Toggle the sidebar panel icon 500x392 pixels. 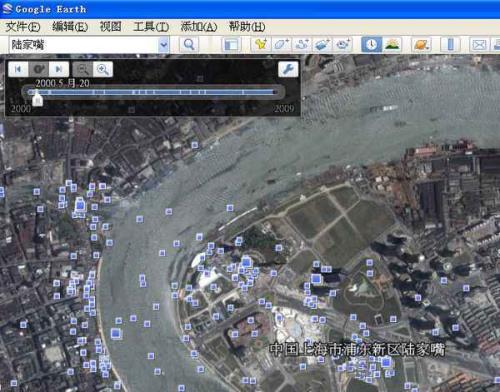tap(231, 44)
